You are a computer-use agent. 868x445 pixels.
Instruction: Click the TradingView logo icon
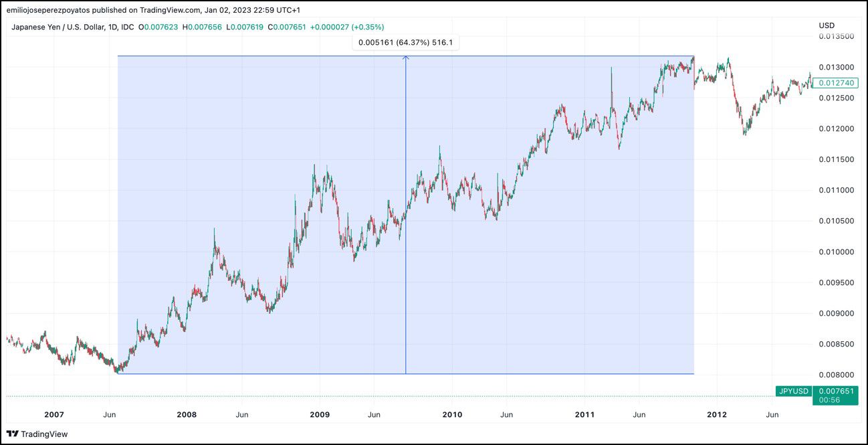coord(13,434)
